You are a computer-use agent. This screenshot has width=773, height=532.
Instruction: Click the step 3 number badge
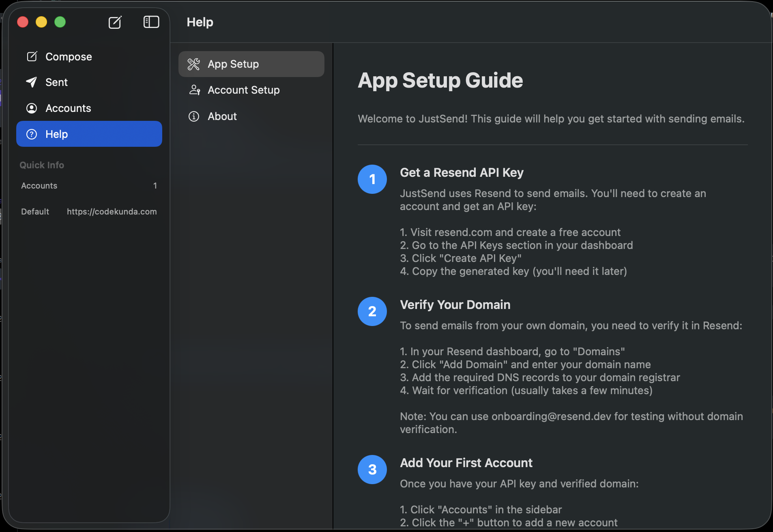(x=372, y=470)
